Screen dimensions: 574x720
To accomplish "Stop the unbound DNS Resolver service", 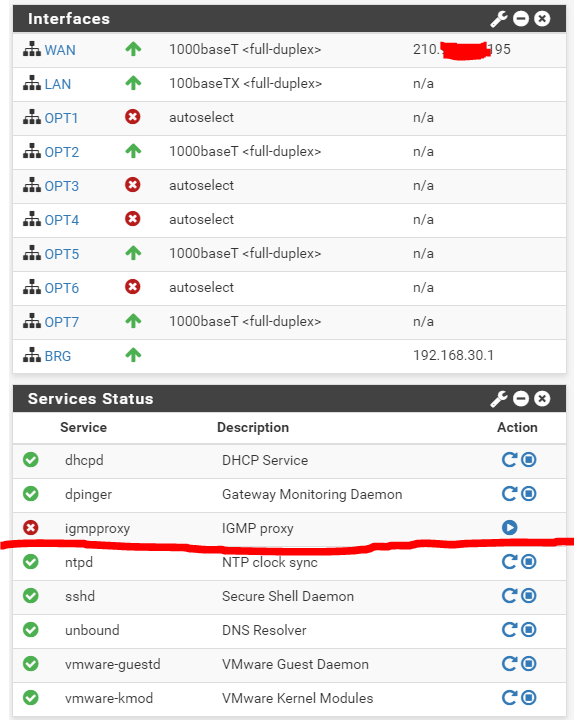I will click(x=529, y=630).
